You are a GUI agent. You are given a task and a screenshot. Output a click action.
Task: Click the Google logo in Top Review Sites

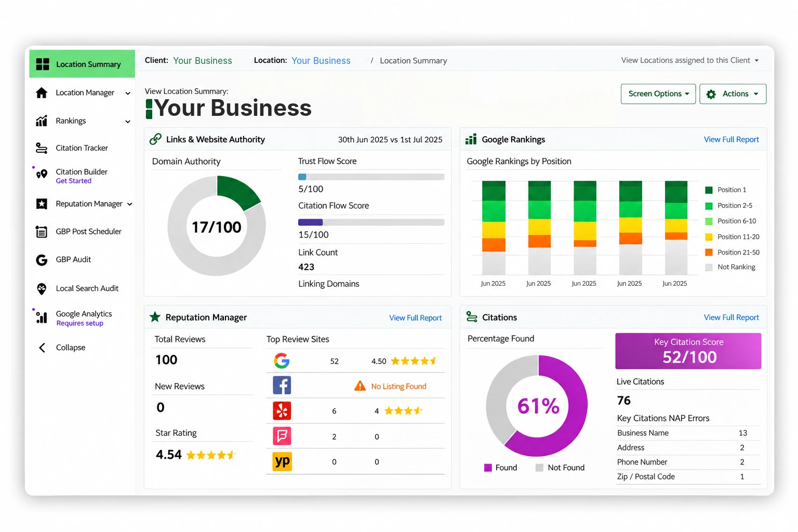282,361
